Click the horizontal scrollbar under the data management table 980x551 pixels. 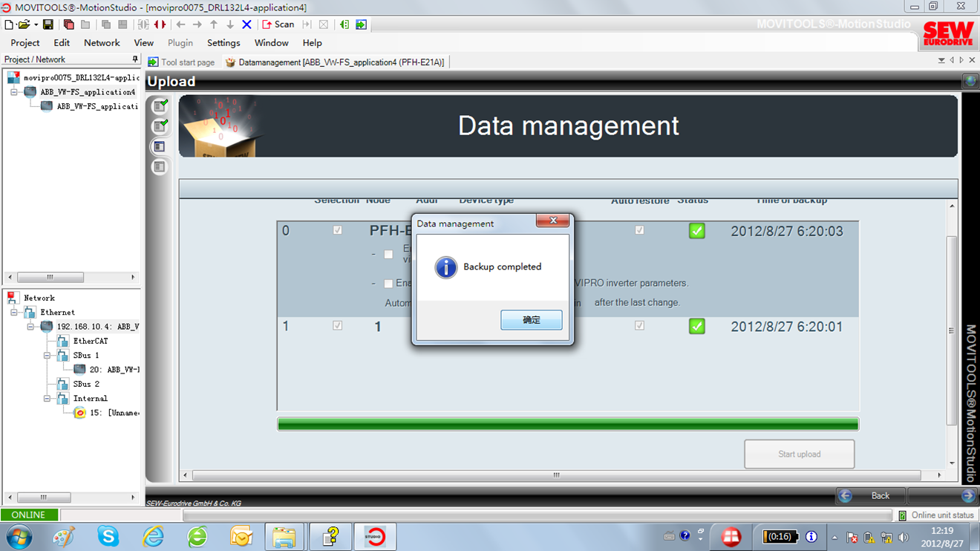pos(556,475)
